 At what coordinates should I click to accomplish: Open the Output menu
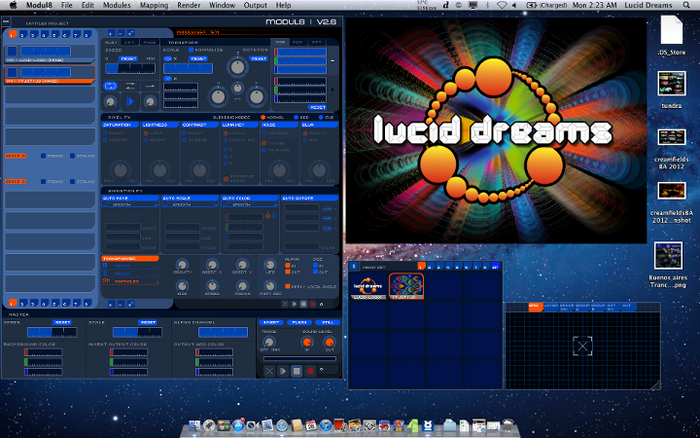point(255,5)
